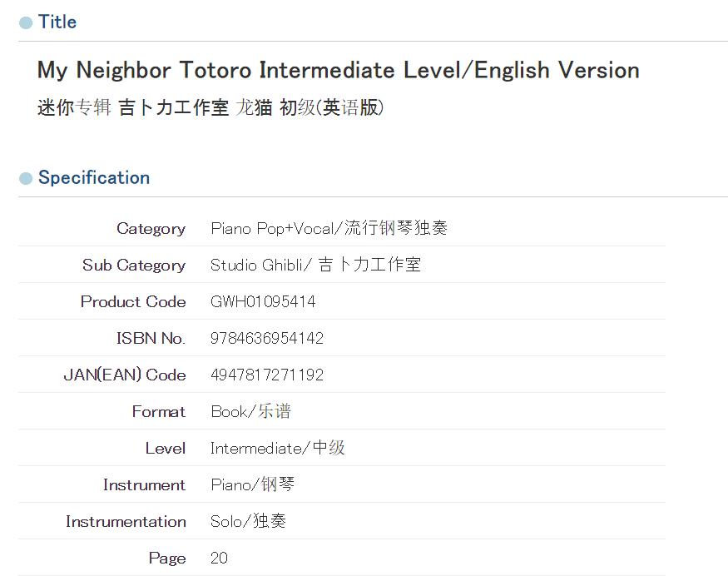Image resolution: width=728 pixels, height=576 pixels.
Task: Click the bullet dot beside the Specification heading
Action: click(x=26, y=178)
